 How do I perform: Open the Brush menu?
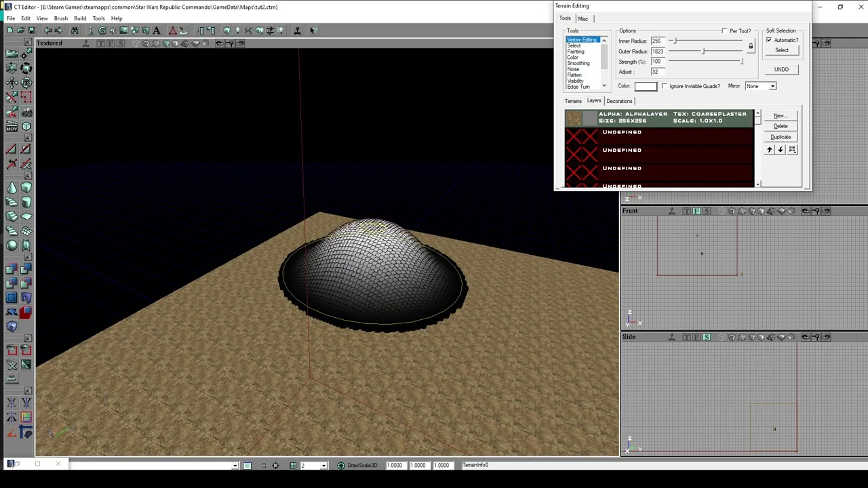(x=60, y=18)
